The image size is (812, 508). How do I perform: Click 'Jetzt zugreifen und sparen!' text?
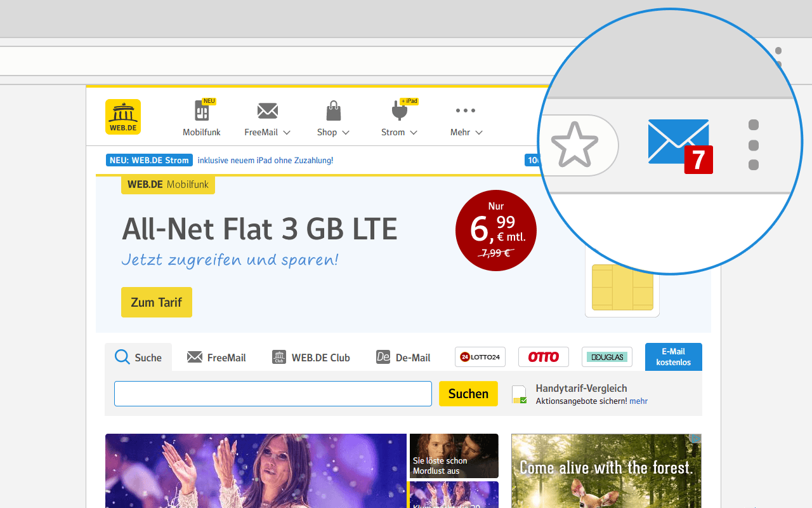click(x=230, y=260)
